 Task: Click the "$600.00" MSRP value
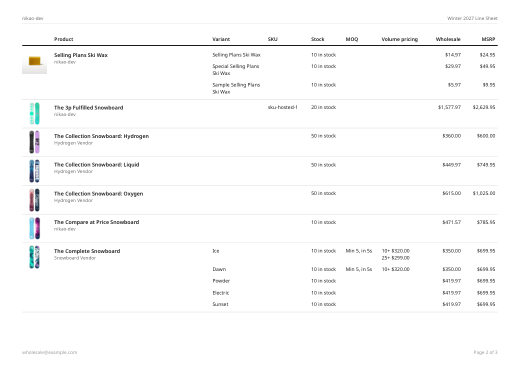pos(486,136)
